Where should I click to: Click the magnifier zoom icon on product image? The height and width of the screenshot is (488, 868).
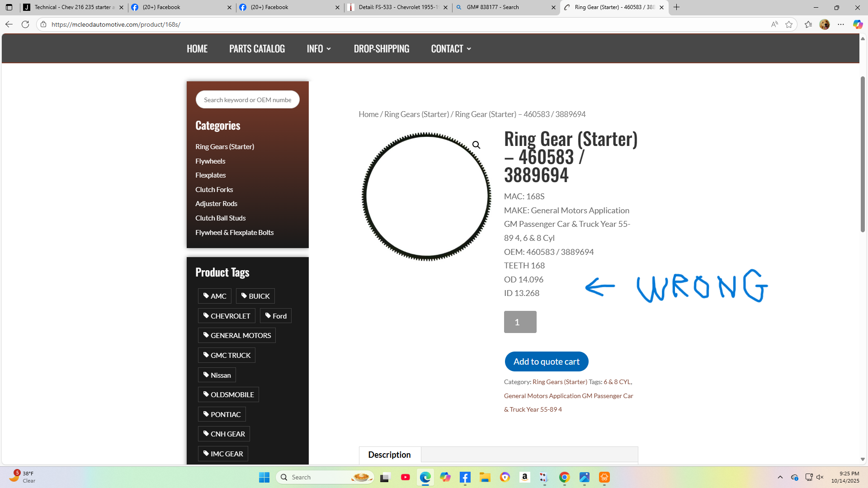click(476, 145)
